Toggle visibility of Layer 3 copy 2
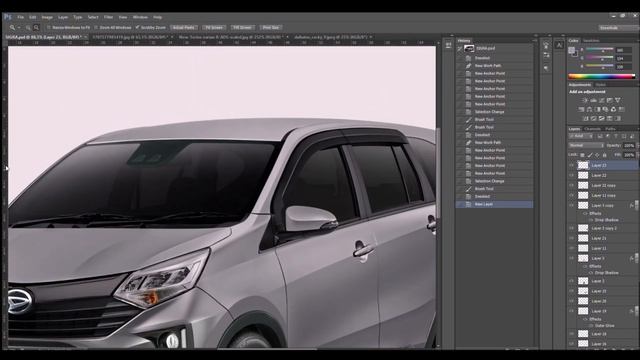 coord(571,228)
